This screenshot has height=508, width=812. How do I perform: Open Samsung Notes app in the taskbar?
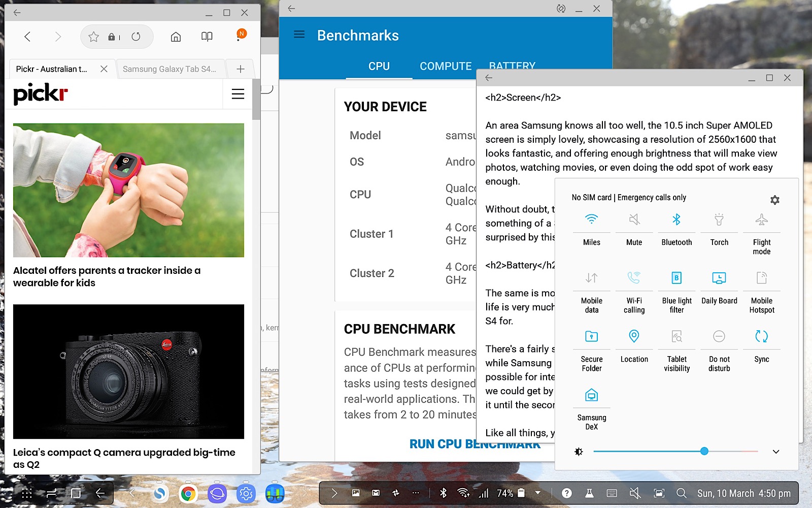click(x=160, y=493)
